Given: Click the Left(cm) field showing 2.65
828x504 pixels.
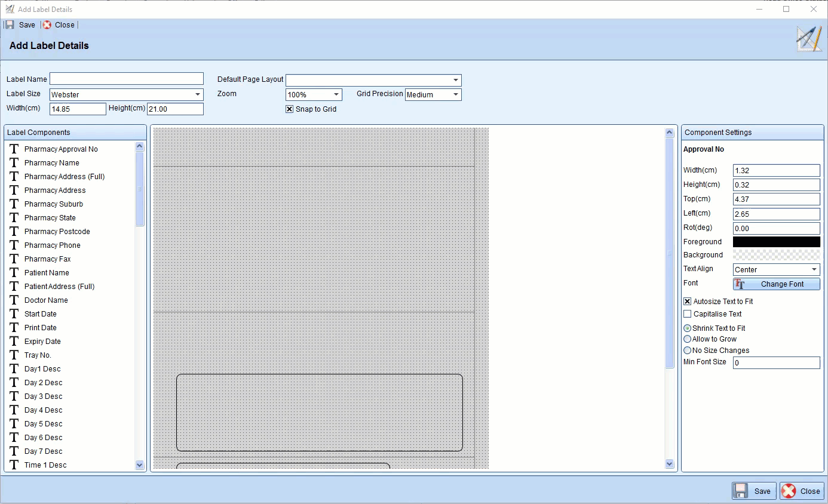Looking at the screenshot, I should (x=777, y=214).
